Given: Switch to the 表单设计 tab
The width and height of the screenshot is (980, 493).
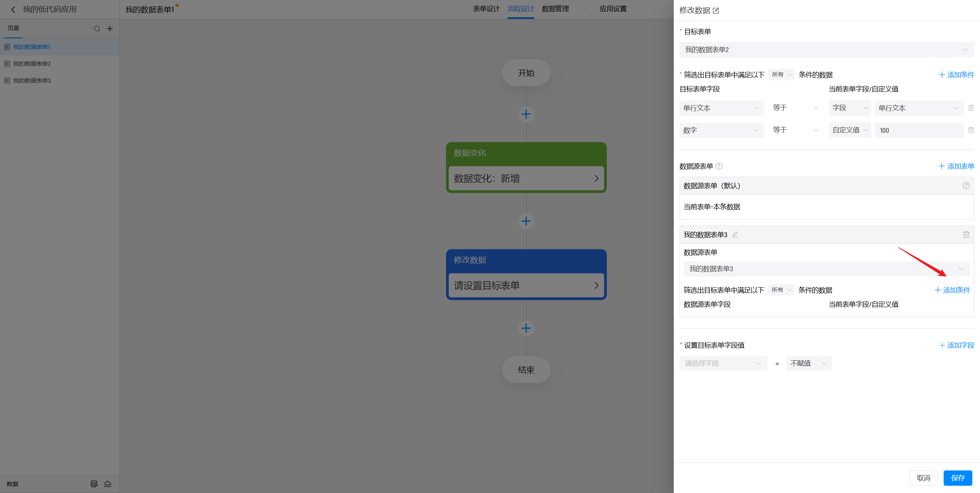Looking at the screenshot, I should [x=486, y=9].
